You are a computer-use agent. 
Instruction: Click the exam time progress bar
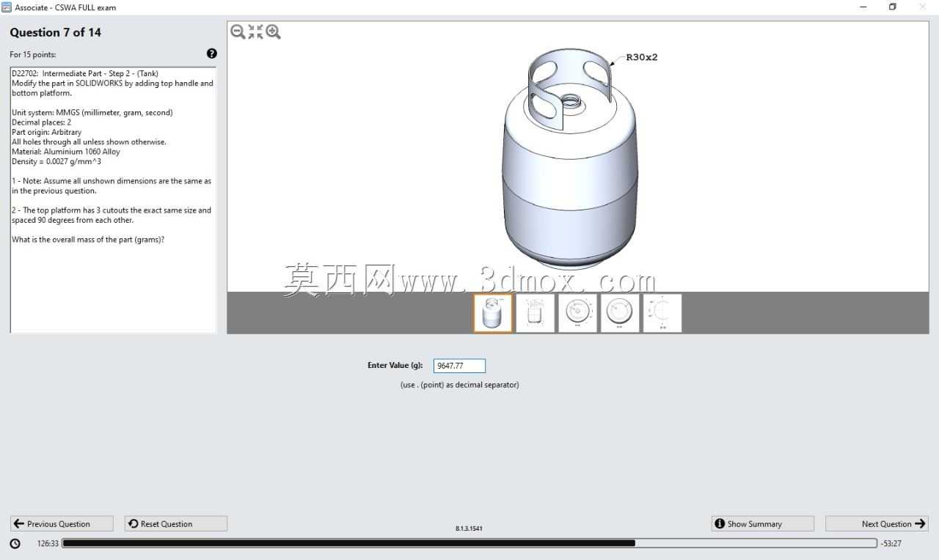(469, 543)
